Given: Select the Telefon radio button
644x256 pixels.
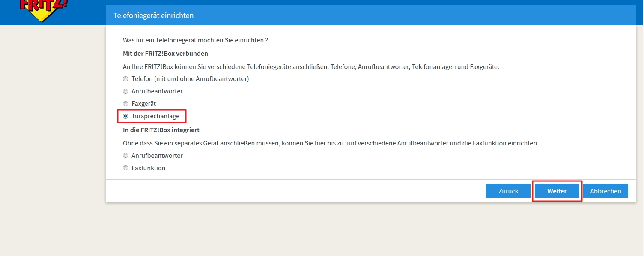Looking at the screenshot, I should point(125,79).
